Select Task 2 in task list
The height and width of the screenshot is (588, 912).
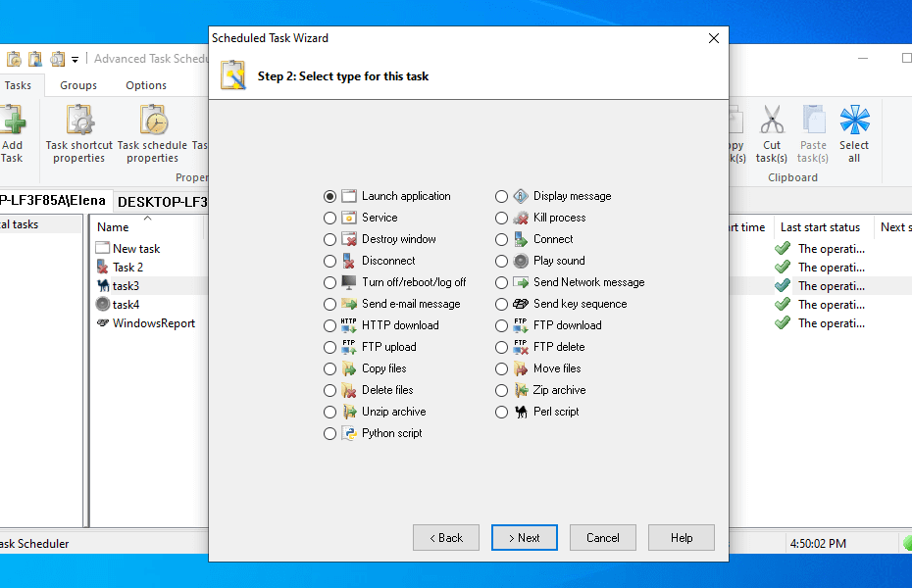pos(127,268)
